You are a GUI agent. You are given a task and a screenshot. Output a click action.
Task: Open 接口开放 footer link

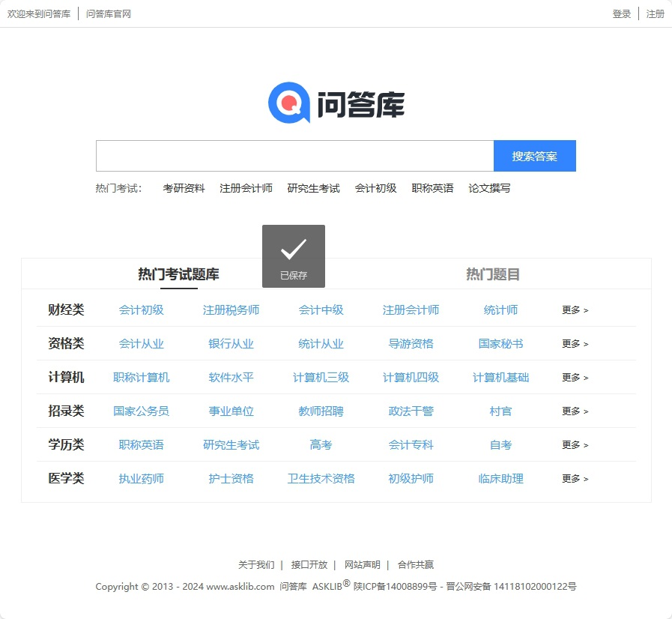pyautogui.click(x=309, y=565)
